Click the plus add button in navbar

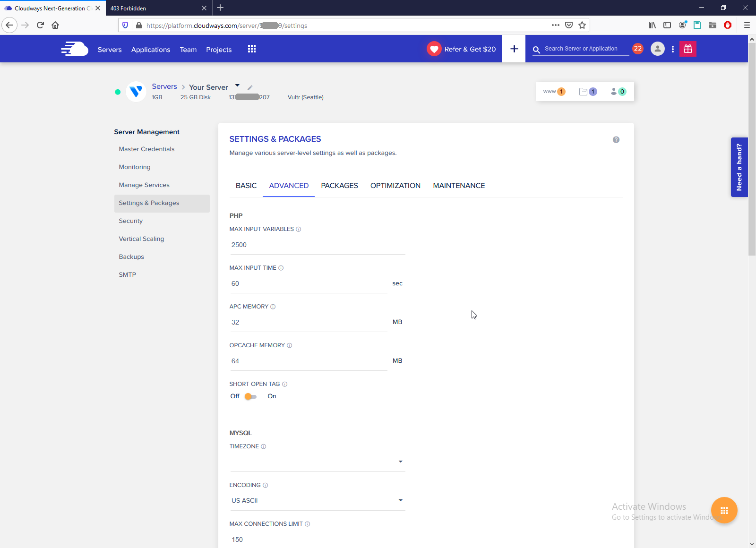(x=514, y=49)
